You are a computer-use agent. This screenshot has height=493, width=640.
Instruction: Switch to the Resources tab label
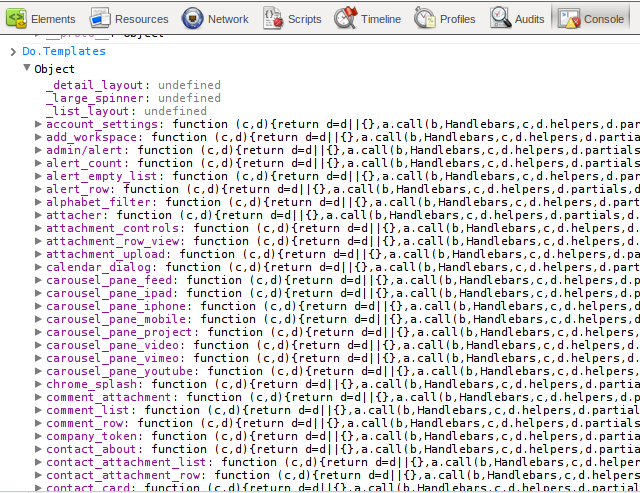coord(142,19)
